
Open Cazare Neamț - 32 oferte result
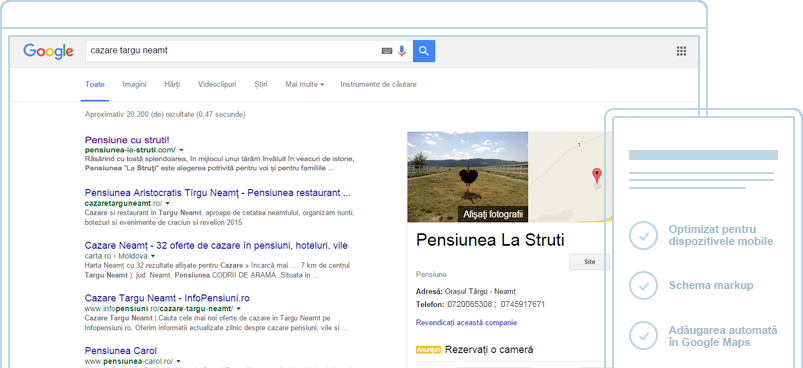[x=216, y=245]
